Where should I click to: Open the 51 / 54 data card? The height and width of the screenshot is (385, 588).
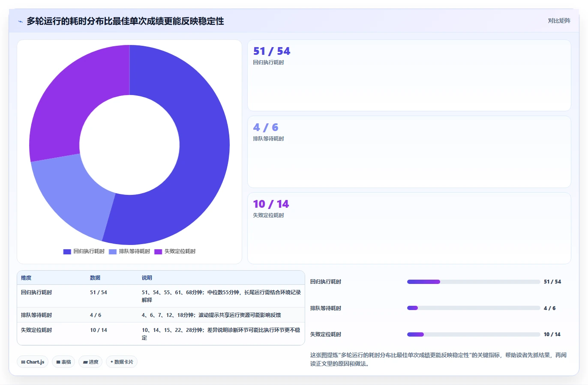click(409, 75)
